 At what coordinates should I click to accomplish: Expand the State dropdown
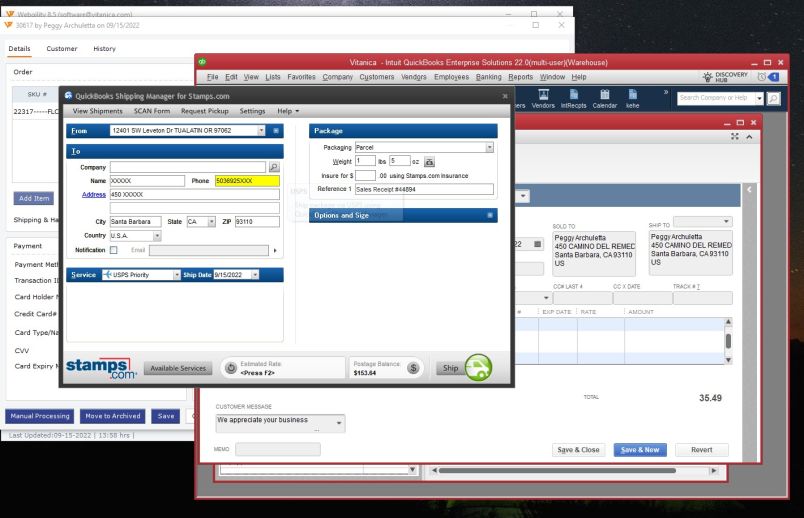(212, 222)
